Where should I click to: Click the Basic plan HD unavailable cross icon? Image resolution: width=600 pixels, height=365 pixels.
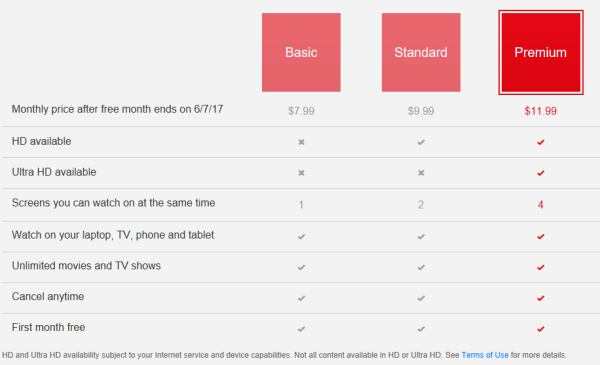point(302,142)
